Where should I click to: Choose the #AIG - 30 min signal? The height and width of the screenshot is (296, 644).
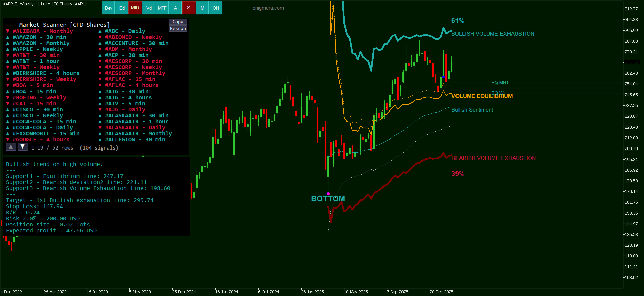click(x=123, y=92)
